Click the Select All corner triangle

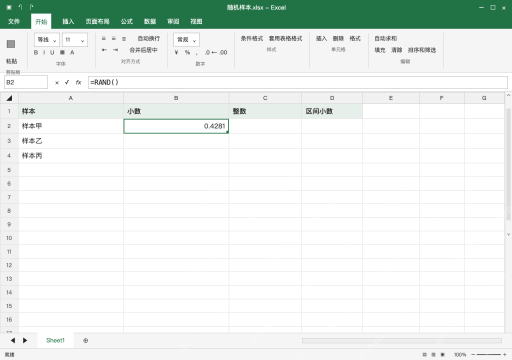(9, 98)
